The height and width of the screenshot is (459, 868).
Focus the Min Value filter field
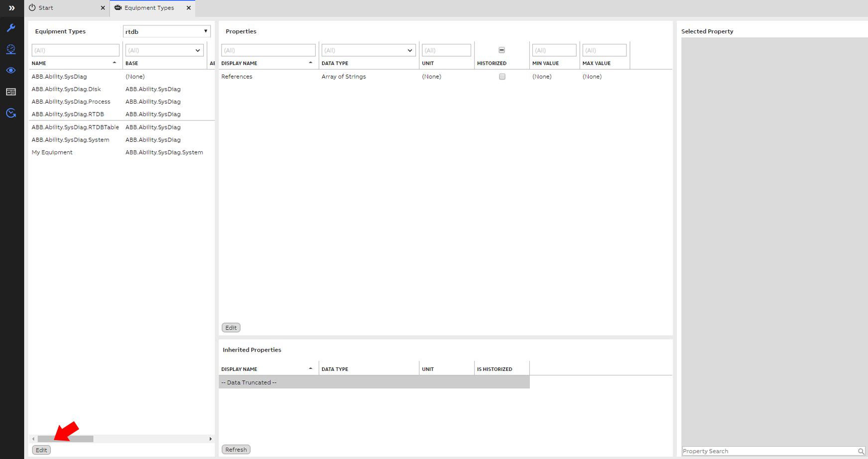(x=554, y=50)
